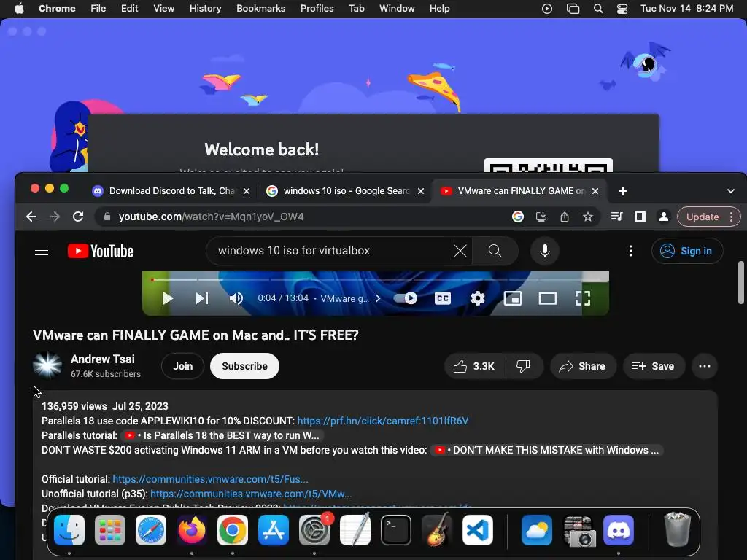
Task: Share this video
Action: 583,366
